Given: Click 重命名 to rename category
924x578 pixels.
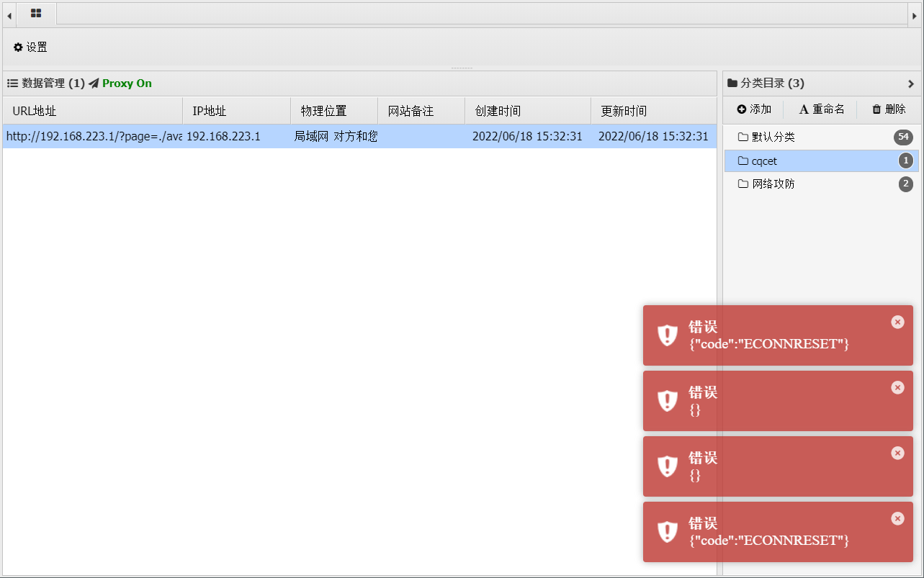Looking at the screenshot, I should 822,109.
